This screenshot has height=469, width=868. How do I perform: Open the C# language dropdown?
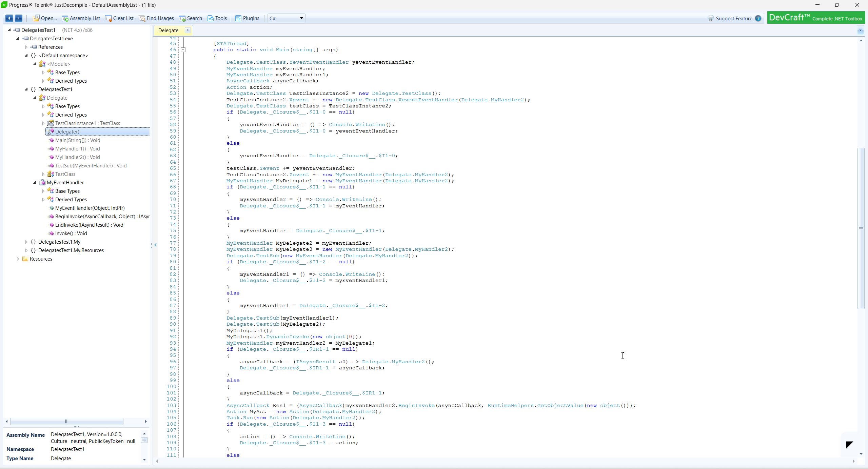tap(286, 18)
